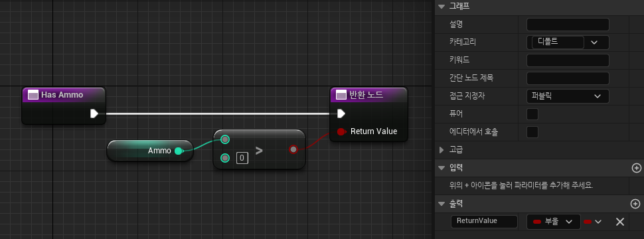Click the parameter hint text under 입력

[521, 186]
